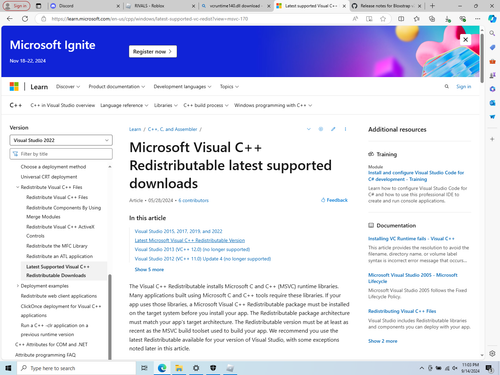Switch to the RIVALS - Roblox tab
The height and width of the screenshot is (375, 500).
161,6
